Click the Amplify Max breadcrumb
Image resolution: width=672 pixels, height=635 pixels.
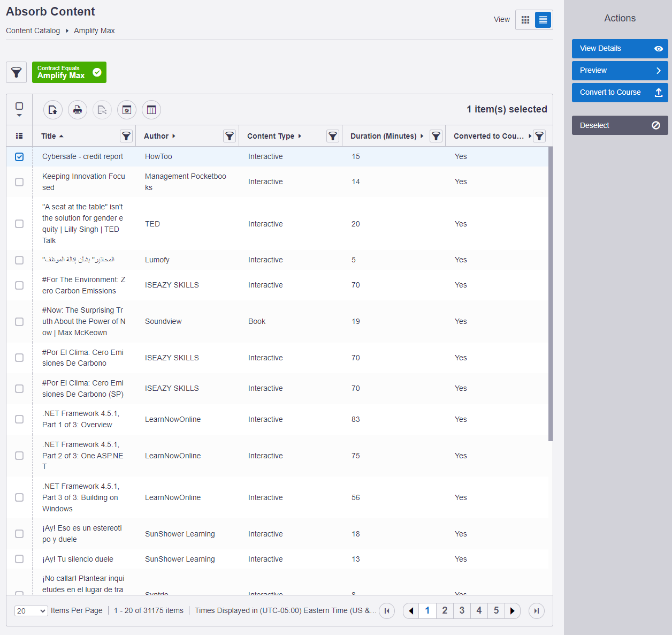[94, 31]
